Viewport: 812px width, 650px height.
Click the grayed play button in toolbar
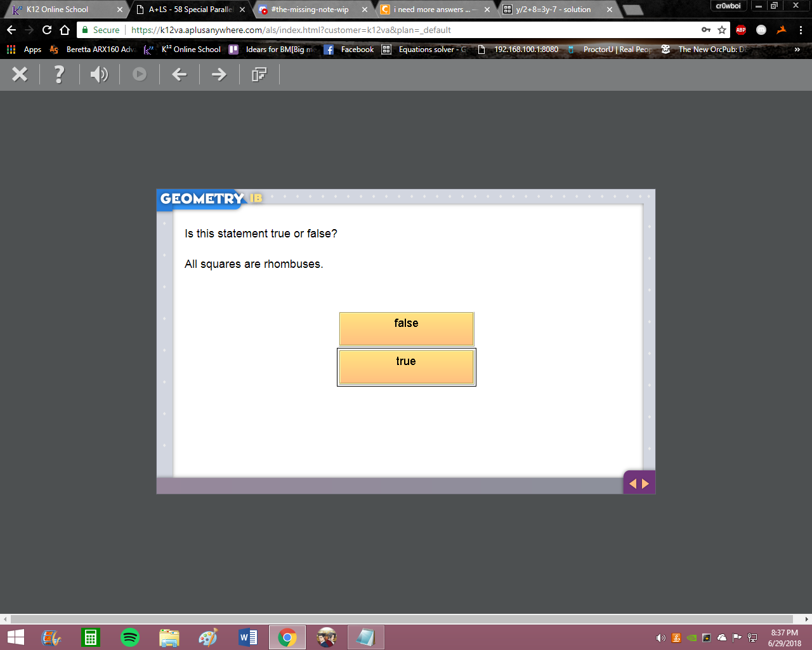(140, 74)
